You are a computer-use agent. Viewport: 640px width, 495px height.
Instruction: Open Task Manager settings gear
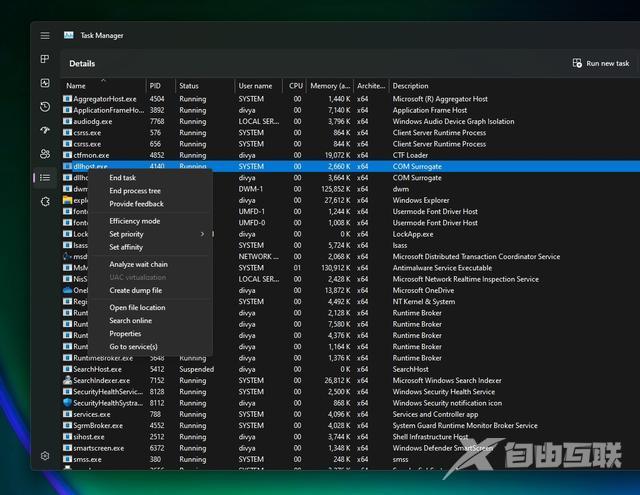45,456
